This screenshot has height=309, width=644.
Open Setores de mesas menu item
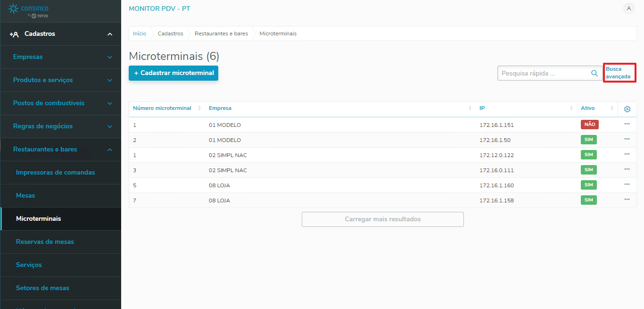[61, 288]
